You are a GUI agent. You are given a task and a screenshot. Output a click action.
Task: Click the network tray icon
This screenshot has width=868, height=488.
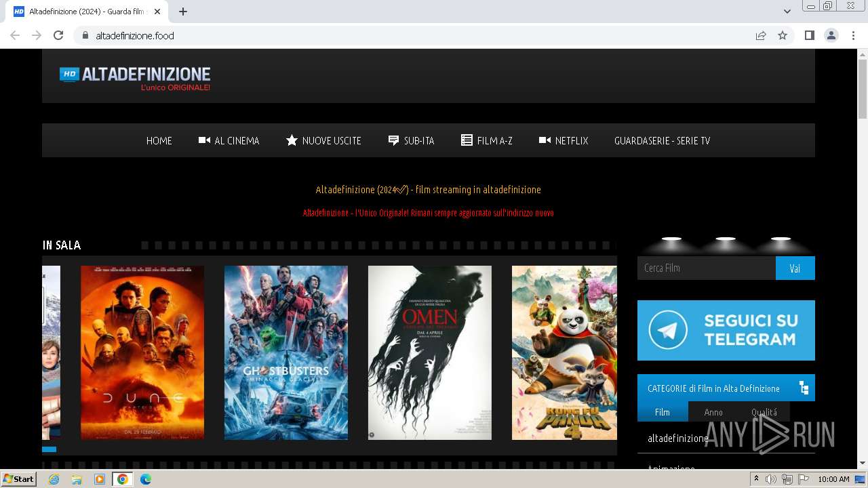tap(787, 479)
